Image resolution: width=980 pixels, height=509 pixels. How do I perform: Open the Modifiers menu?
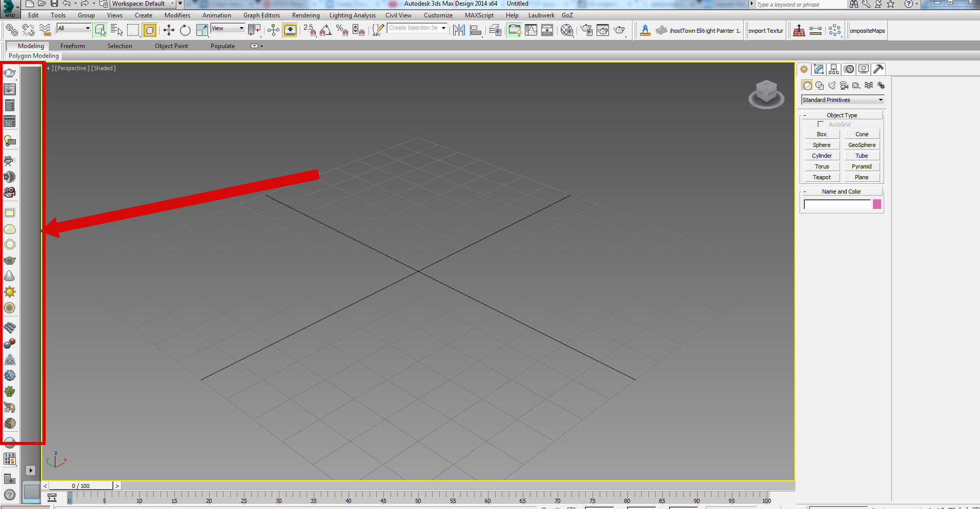(177, 15)
